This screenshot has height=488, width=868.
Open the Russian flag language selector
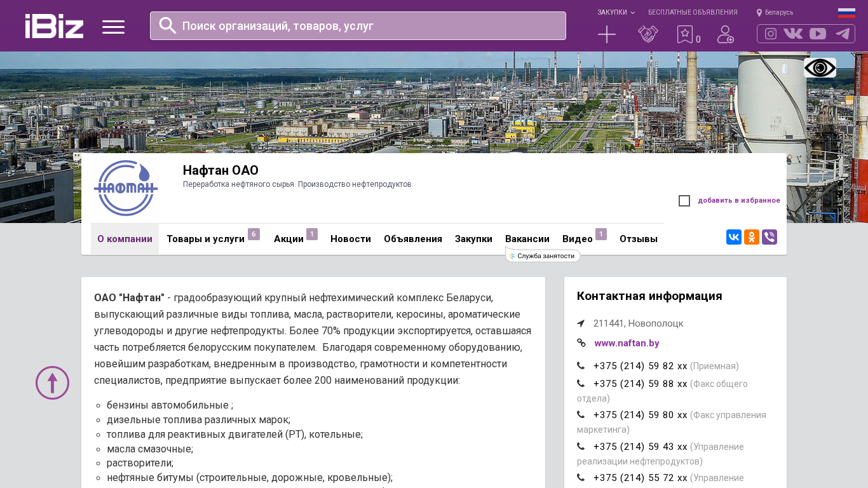[846, 13]
